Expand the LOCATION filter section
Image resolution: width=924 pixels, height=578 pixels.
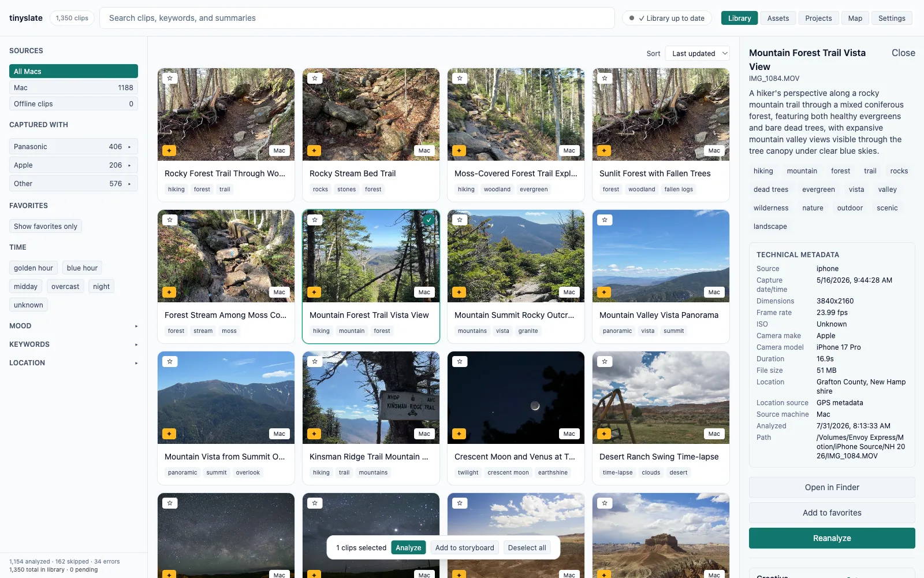click(x=73, y=362)
